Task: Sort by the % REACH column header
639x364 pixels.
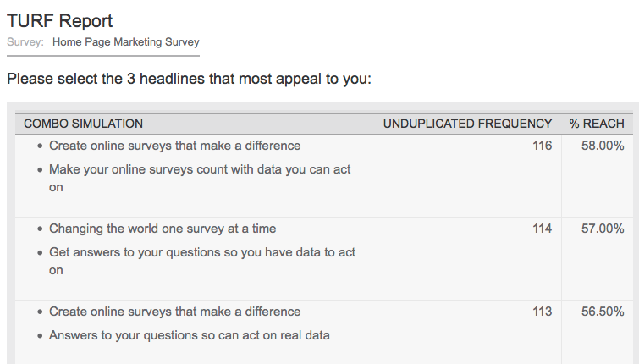Action: point(597,124)
